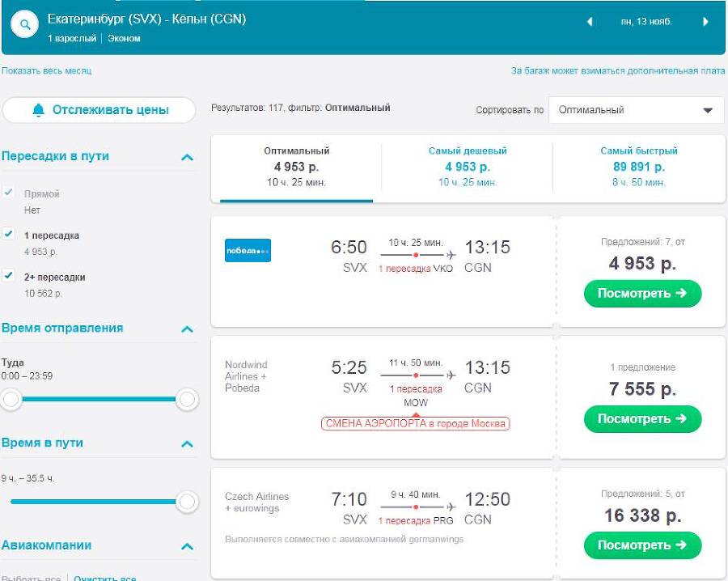This screenshot has width=728, height=581.
Task: Collapse the Авиакомпании section
Action: click(187, 547)
